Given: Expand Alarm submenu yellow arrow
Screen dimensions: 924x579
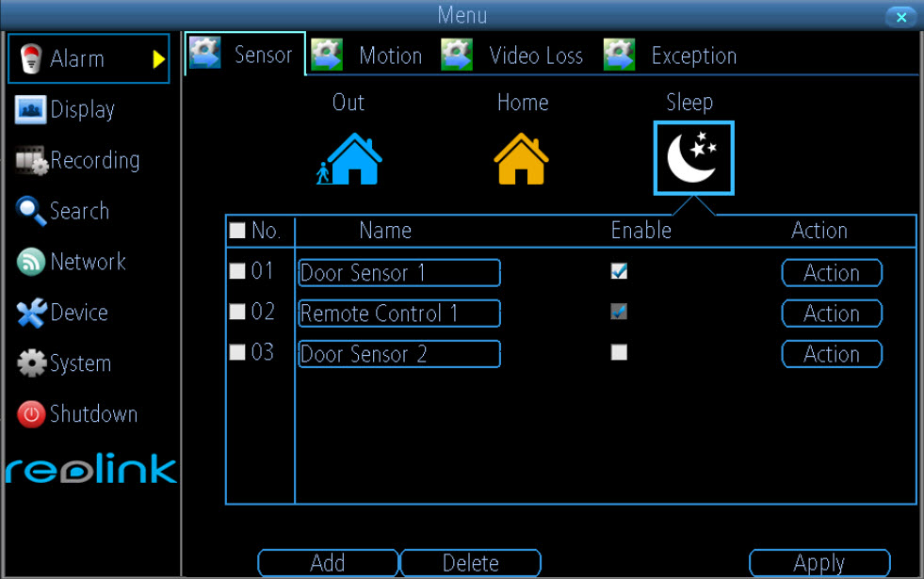Looking at the screenshot, I should [158, 59].
